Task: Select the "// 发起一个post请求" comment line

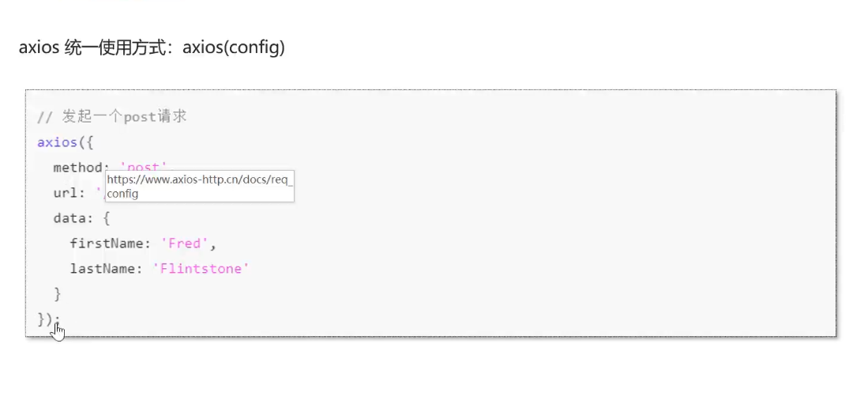Action: [112, 116]
